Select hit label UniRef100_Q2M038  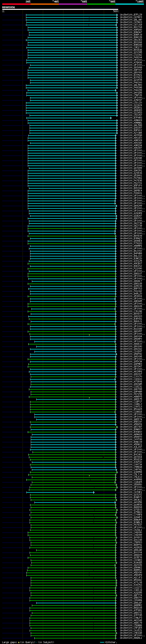coord(131,286)
